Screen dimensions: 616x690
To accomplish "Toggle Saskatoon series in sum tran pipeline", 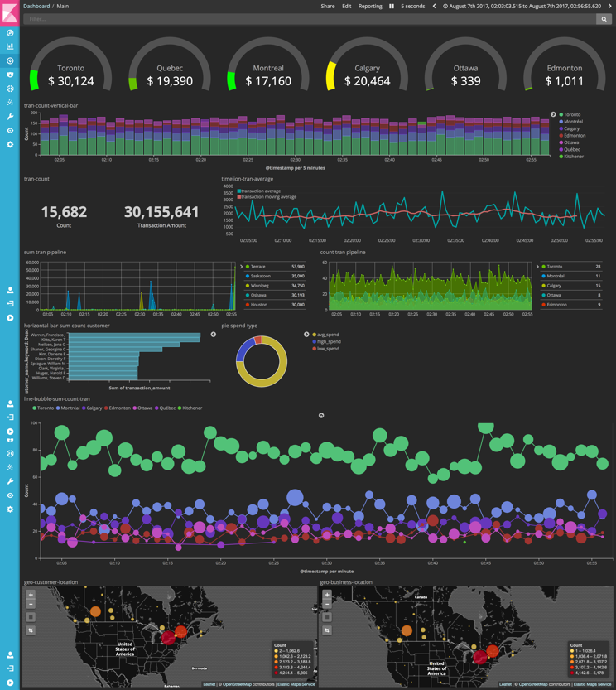I will pyautogui.click(x=275, y=277).
